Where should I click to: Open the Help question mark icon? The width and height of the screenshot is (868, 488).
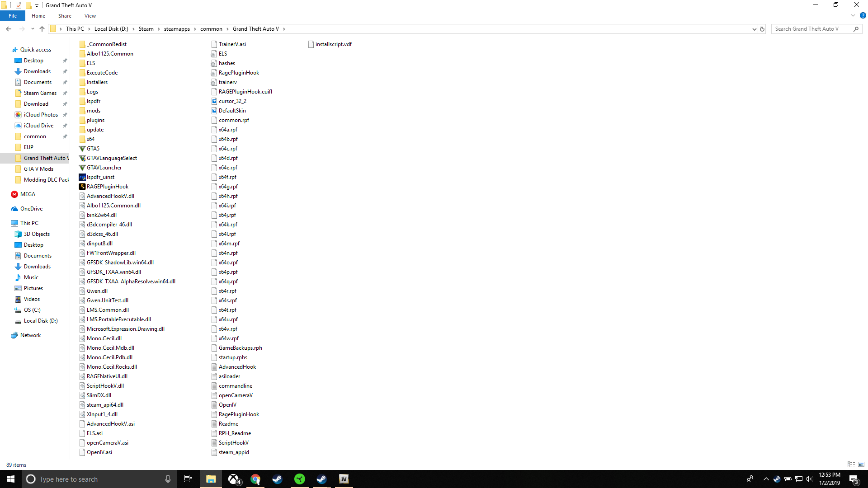click(863, 15)
